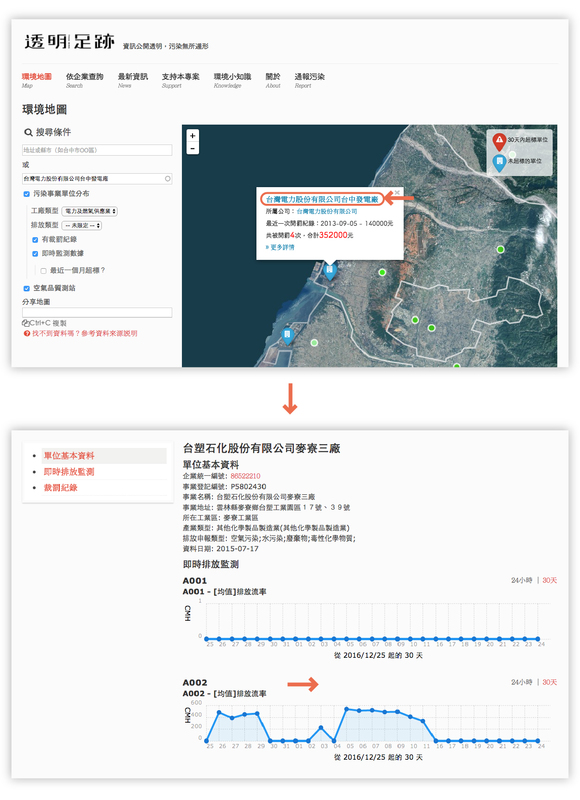Open 環境小知識 Knowledge in the nav
This screenshot has width=580, height=800.
pyautogui.click(x=232, y=80)
